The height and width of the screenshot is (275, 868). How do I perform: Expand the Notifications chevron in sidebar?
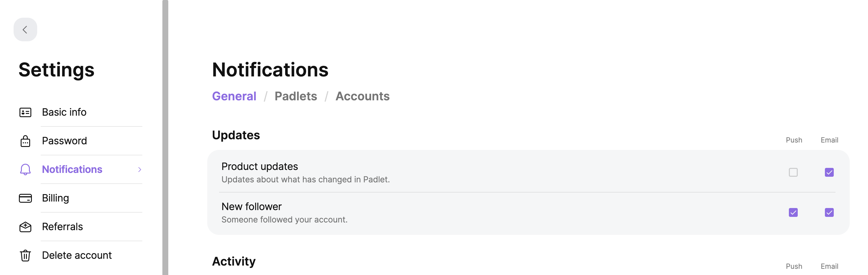click(x=139, y=170)
